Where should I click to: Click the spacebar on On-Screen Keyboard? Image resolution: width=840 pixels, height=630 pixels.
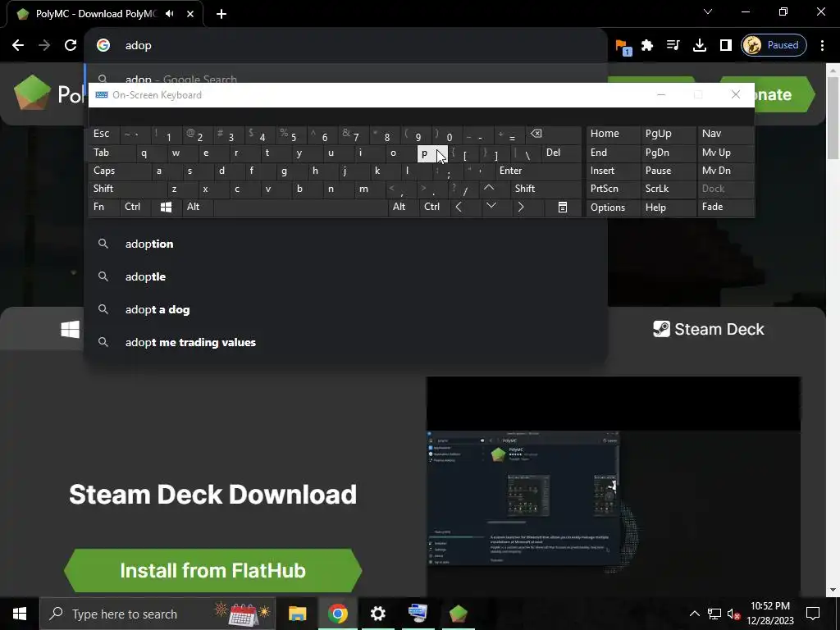[300, 208]
